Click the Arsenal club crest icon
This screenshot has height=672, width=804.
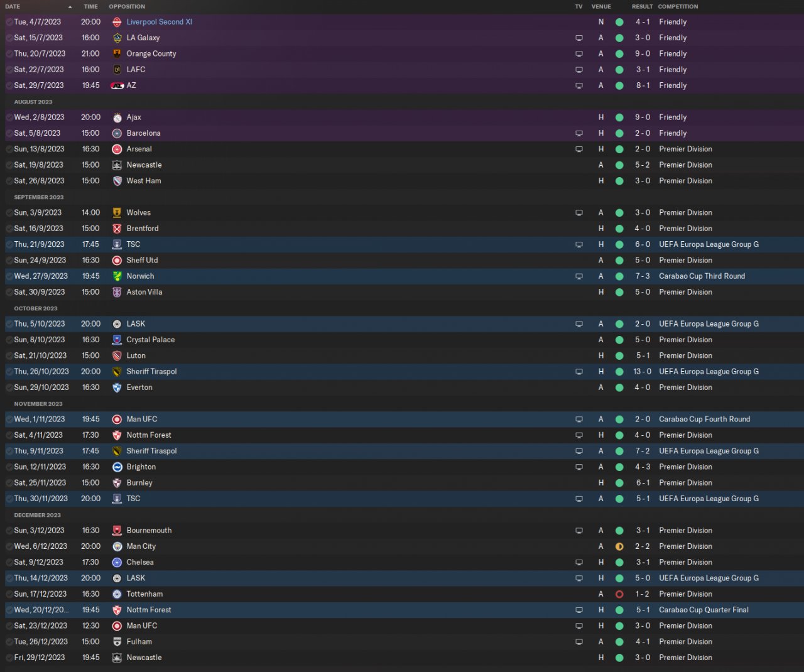tap(117, 149)
